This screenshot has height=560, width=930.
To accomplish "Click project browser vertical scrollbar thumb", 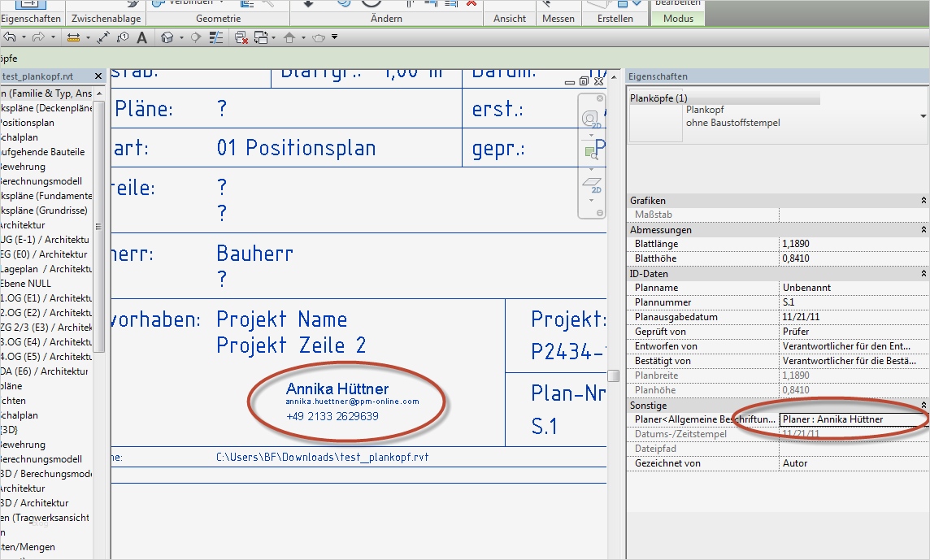I will click(x=98, y=226).
